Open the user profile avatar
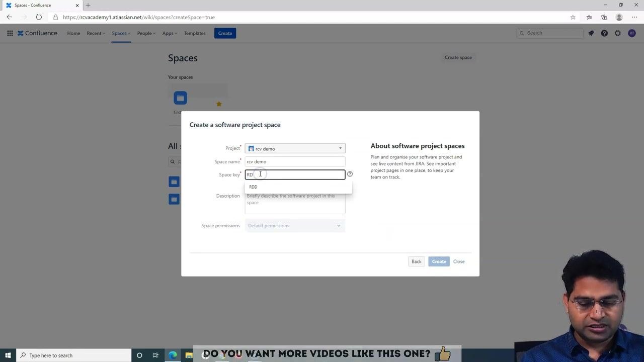 632,33
